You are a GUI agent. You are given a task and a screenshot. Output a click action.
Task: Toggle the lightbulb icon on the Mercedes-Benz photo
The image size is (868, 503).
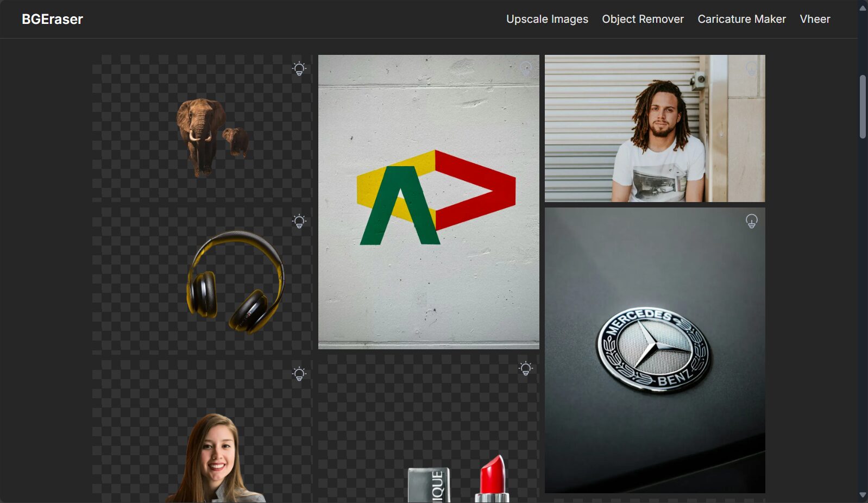coord(751,221)
